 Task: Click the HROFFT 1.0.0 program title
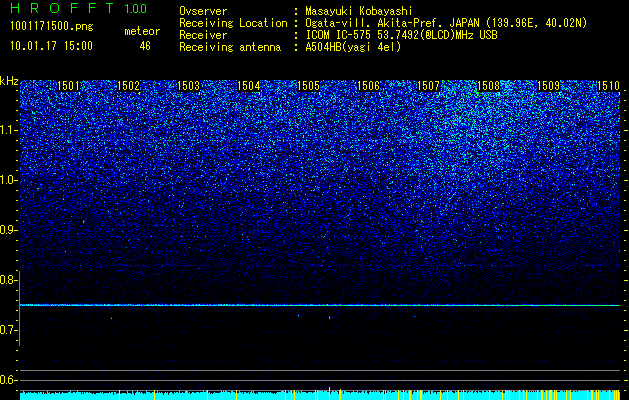[x=78, y=8]
